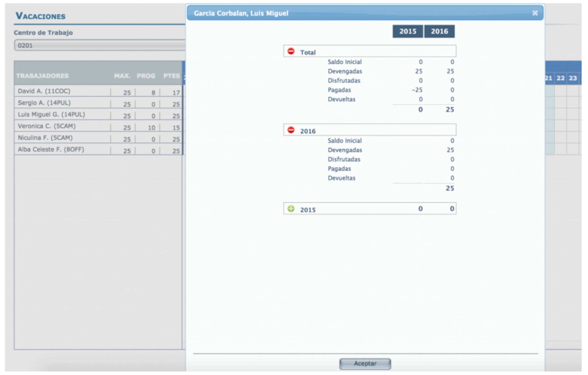Expand the 2015 section via green plus icon
This screenshot has height=375, width=588.
coord(291,209)
